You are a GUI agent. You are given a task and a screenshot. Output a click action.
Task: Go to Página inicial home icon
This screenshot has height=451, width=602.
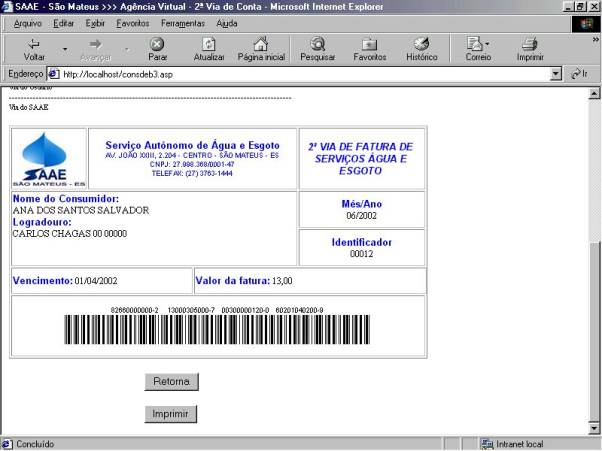click(261, 44)
